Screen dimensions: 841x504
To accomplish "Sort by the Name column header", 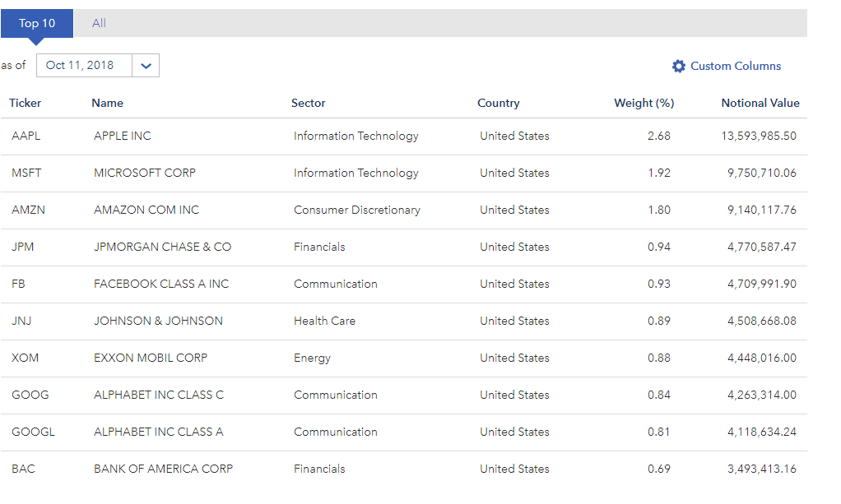I will point(108,104).
